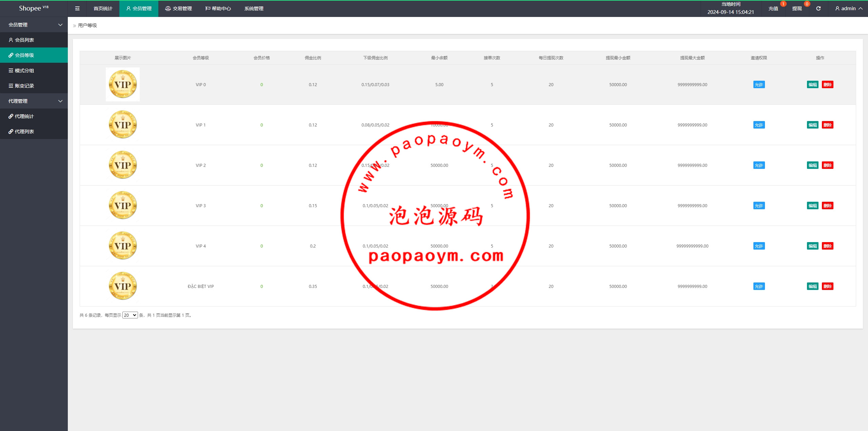Image resolution: width=868 pixels, height=431 pixels.
Task: Open 模式分组 in sidebar
Action: tap(34, 71)
